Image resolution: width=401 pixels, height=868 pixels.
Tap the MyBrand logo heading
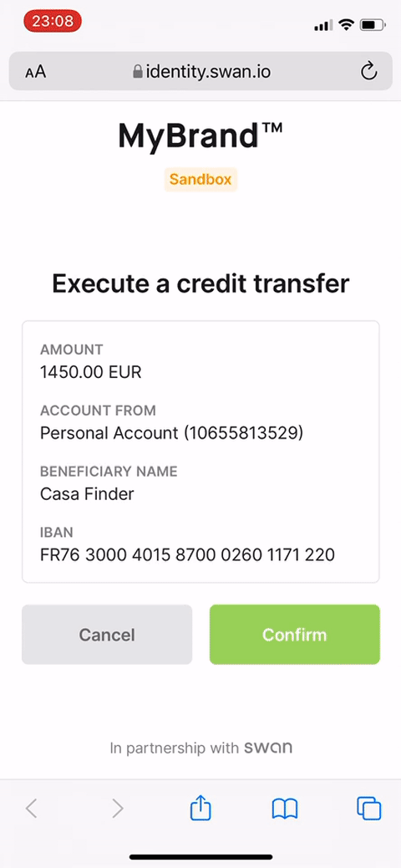[x=200, y=135]
